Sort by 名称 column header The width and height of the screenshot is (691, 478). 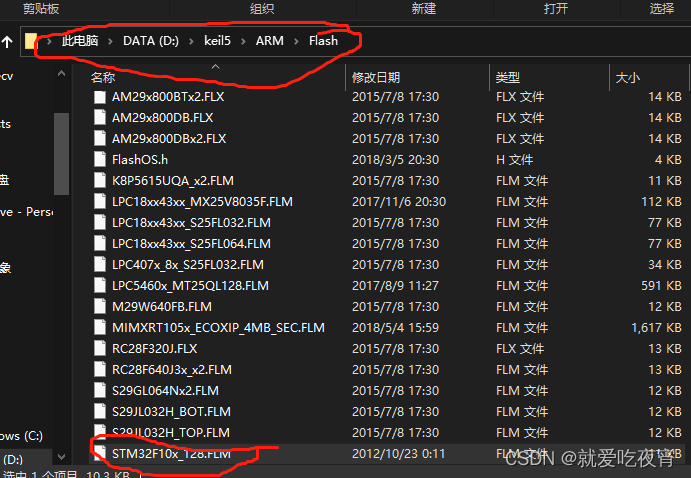[103, 78]
